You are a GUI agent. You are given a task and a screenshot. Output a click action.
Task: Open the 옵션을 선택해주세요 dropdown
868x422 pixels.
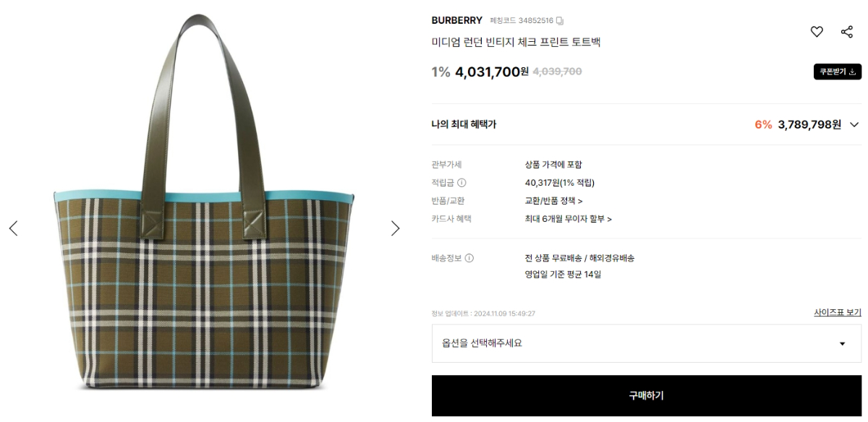point(647,343)
